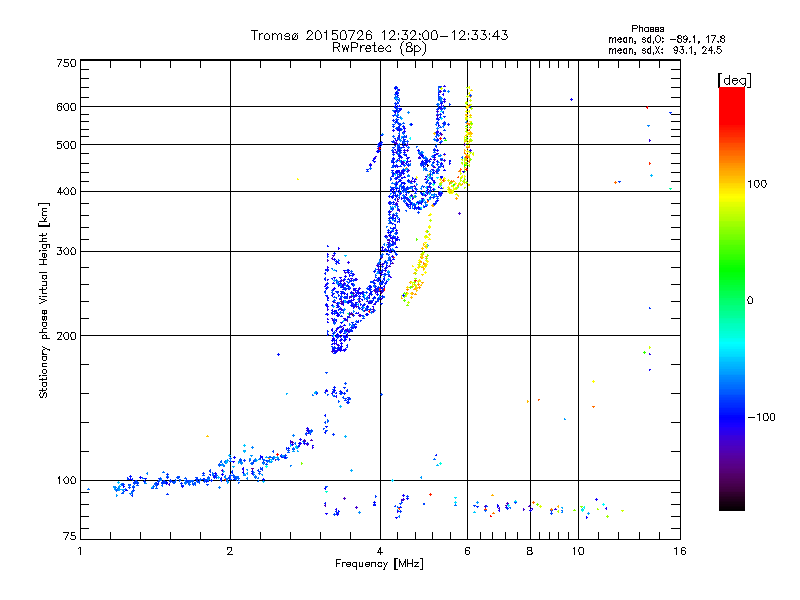This screenshot has width=800, height=600.
Task: Click the x-axis '2' tick label
Action: 230,551
